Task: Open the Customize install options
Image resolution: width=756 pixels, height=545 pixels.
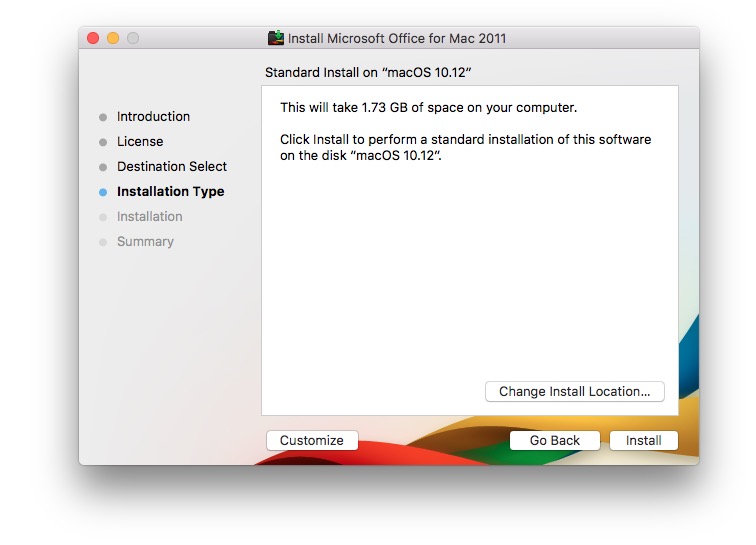Action: (311, 440)
